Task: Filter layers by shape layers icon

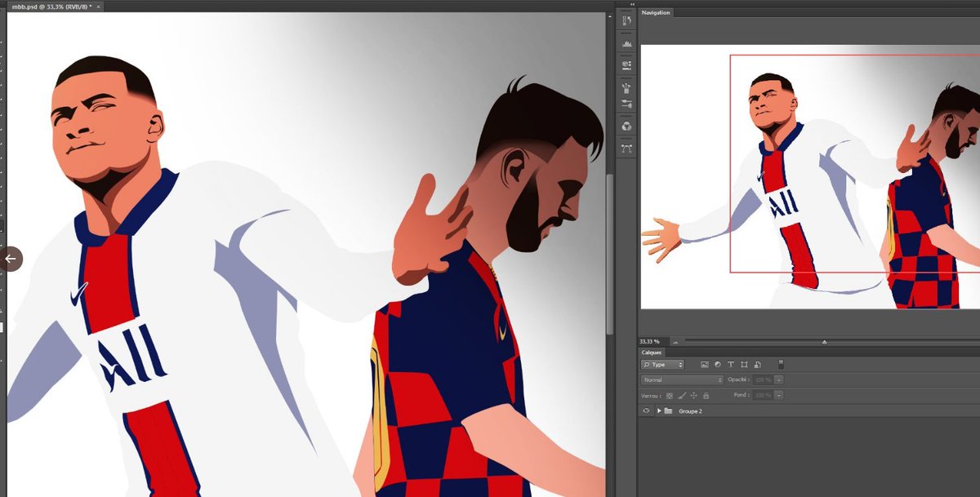Action: 744,365
